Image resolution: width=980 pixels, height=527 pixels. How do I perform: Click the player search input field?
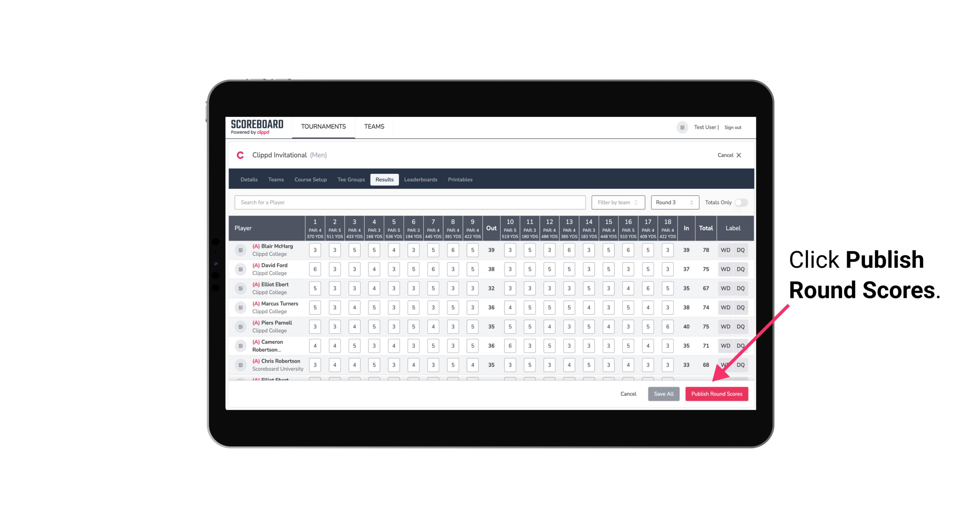click(410, 202)
